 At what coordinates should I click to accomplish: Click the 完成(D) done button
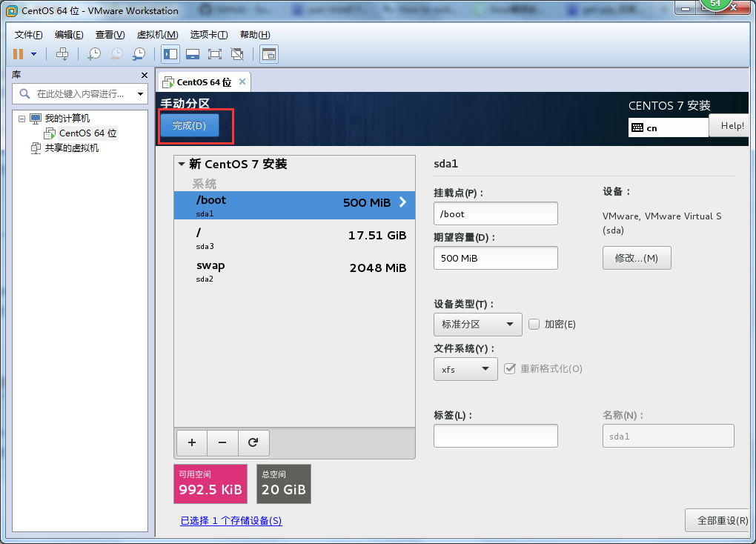coord(190,125)
